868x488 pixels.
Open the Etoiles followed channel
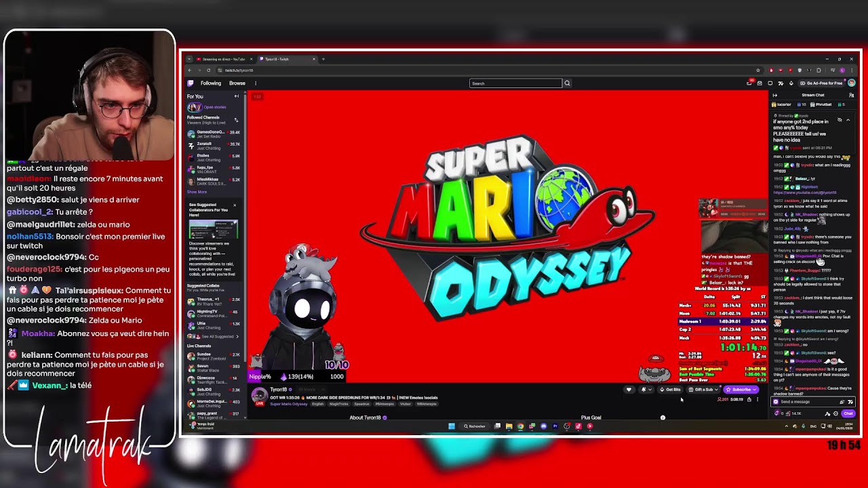[214, 158]
